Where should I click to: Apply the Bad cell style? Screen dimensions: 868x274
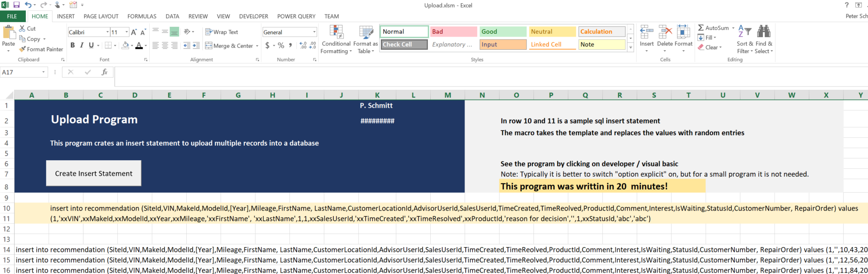[x=454, y=31]
